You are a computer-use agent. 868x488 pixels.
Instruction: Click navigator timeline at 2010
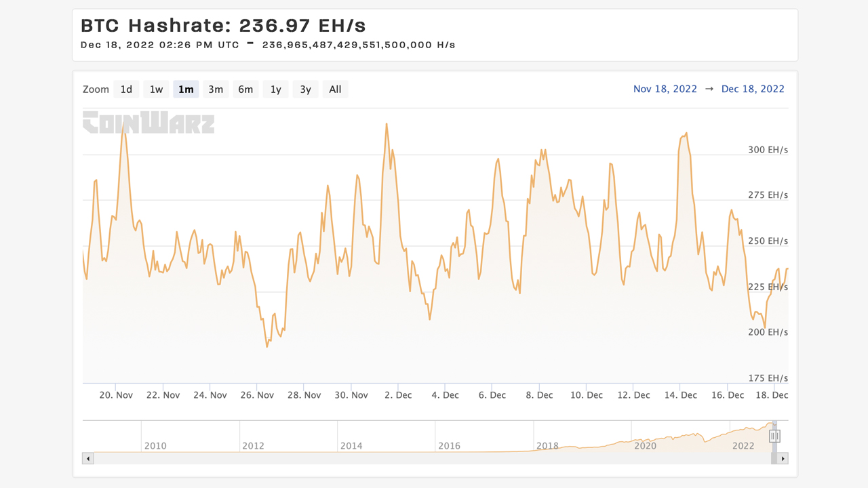point(155,446)
